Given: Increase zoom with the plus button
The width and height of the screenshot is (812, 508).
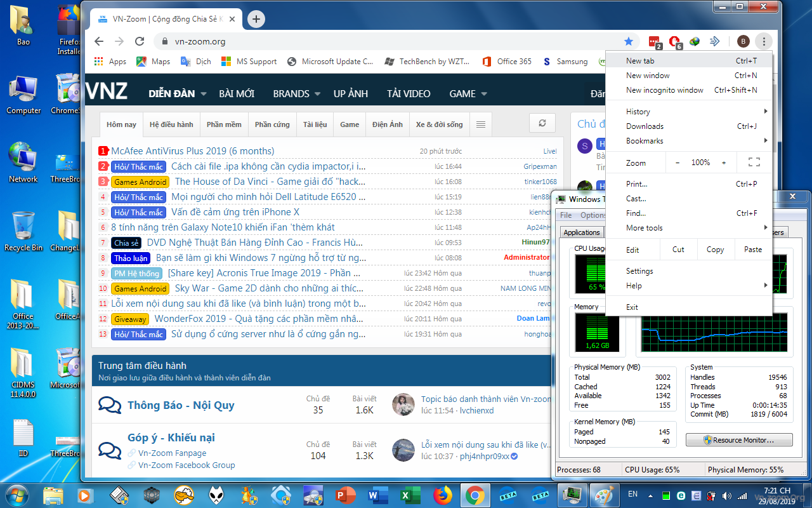Looking at the screenshot, I should click(x=724, y=163).
